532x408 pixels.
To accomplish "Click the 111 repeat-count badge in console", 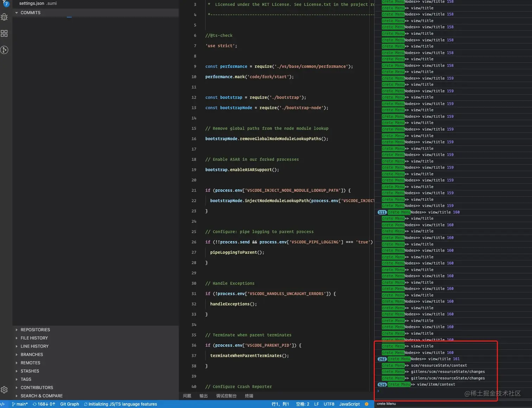I will tap(382, 212).
